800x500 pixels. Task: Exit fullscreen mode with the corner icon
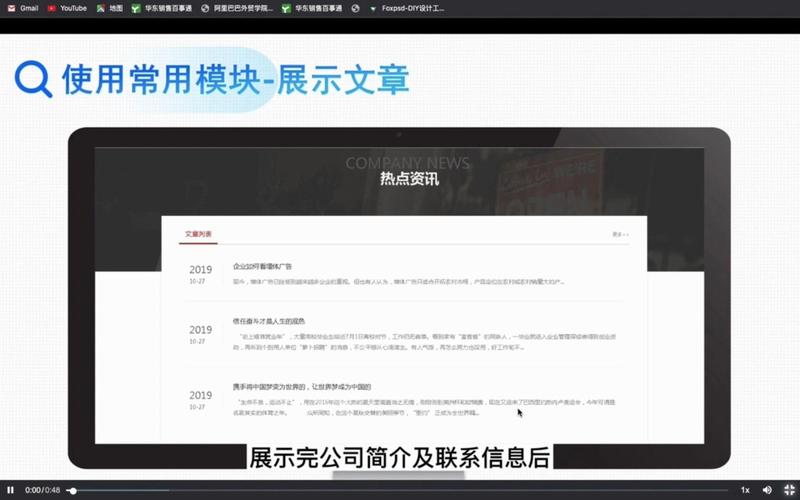click(x=789, y=490)
